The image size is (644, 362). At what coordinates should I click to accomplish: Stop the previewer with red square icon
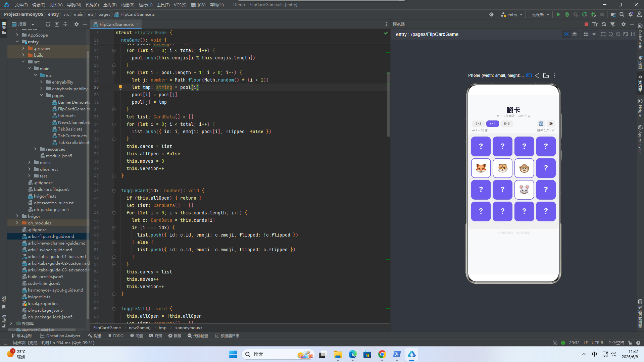(586, 24)
